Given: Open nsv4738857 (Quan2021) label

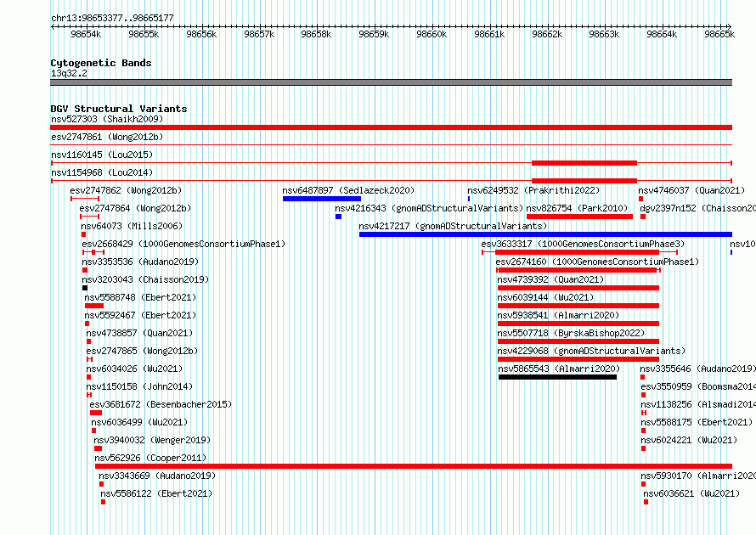Looking at the screenshot, I should point(139,333).
